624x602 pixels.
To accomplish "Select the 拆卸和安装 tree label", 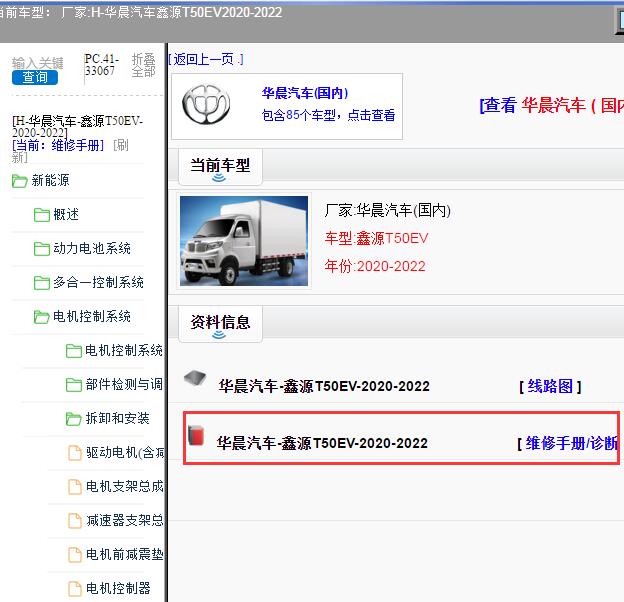I will [117, 419].
